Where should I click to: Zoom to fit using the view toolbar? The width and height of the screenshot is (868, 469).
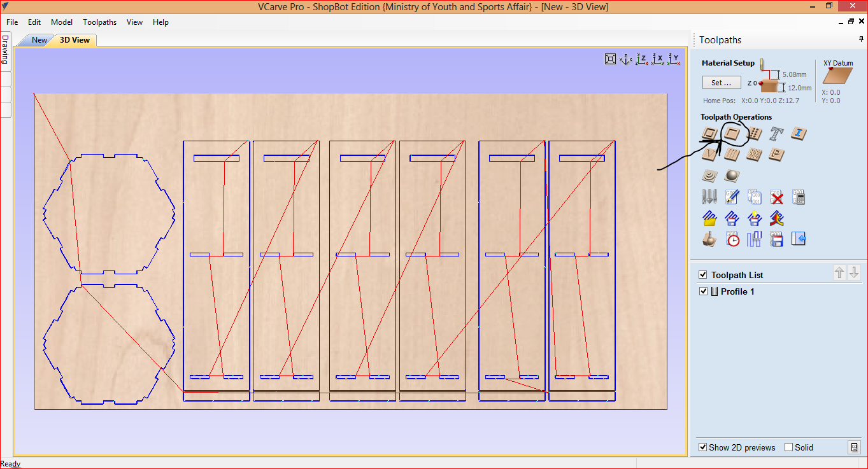(x=610, y=59)
